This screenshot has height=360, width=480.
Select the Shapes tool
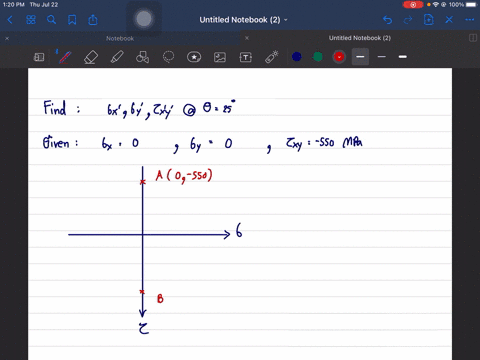point(142,57)
